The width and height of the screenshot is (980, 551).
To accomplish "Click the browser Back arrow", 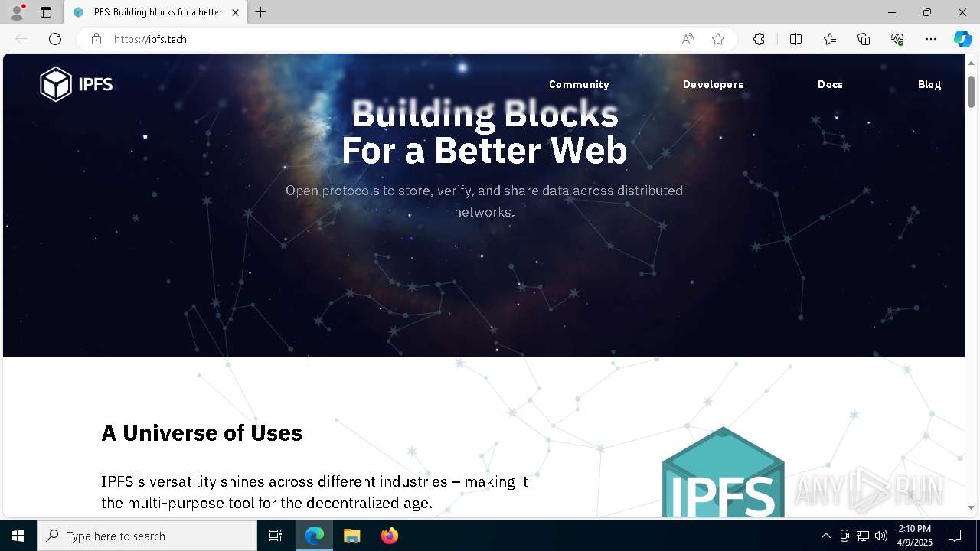I will click(x=21, y=39).
